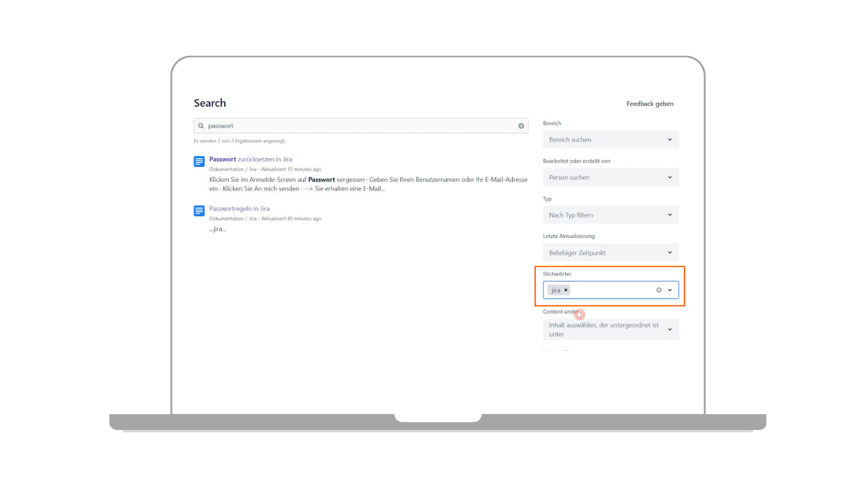Click 'Jira' breadcrumb under second result

[x=252, y=219]
